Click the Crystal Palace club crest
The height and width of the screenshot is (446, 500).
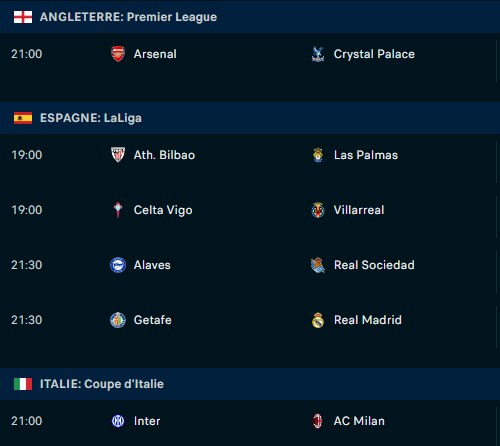pos(318,54)
